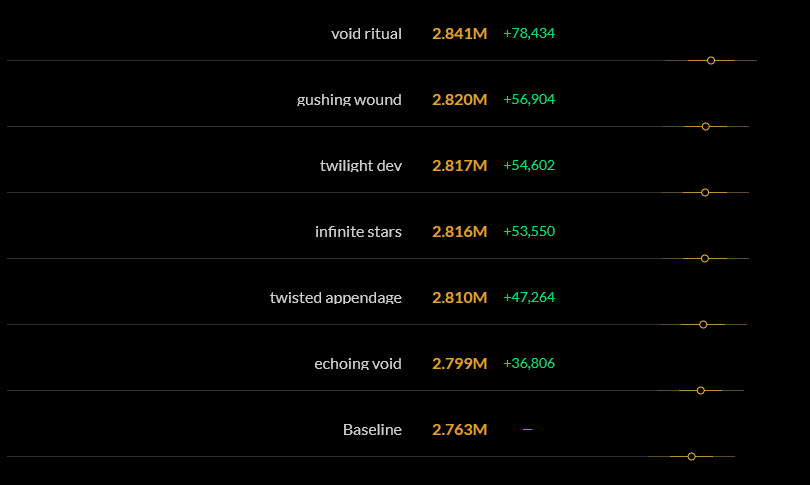Screen dimensions: 810x485
Task: Click the echoing void range marker circle
Action: pos(700,390)
